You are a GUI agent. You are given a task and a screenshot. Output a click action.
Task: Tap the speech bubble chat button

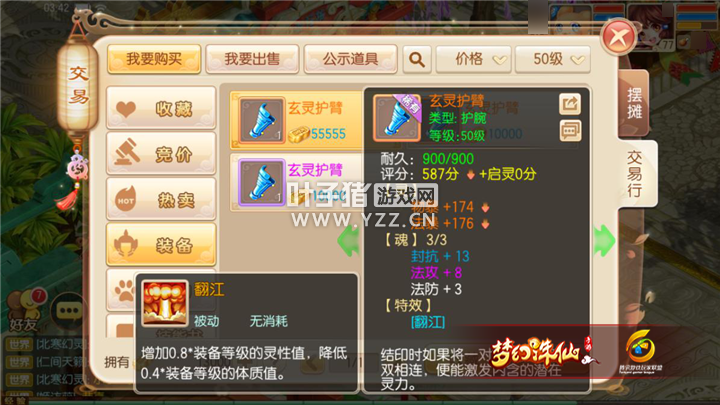[69, 312]
